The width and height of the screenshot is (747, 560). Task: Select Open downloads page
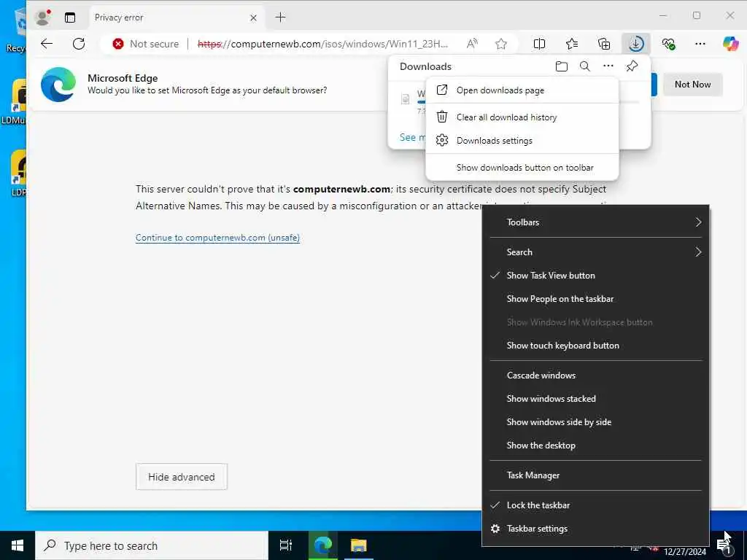[522, 90]
